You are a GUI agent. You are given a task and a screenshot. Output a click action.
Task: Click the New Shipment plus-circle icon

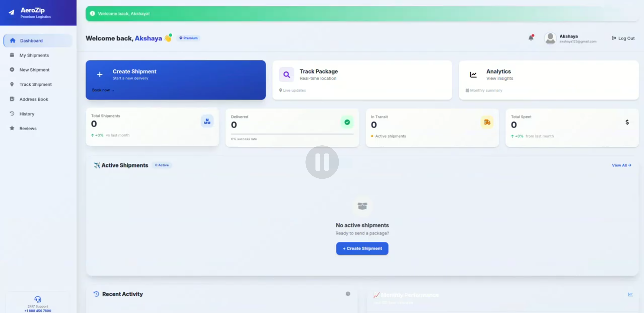tap(12, 69)
